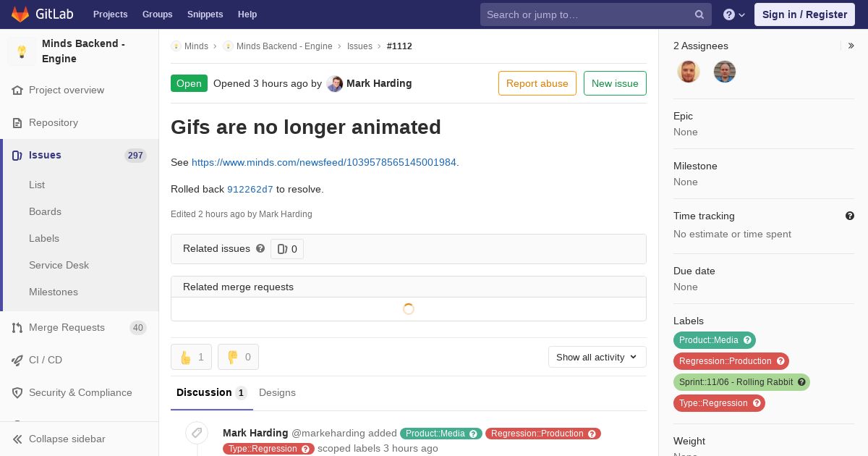Click the GitLab logo icon
This screenshot has width=868, height=456.
[20, 14]
